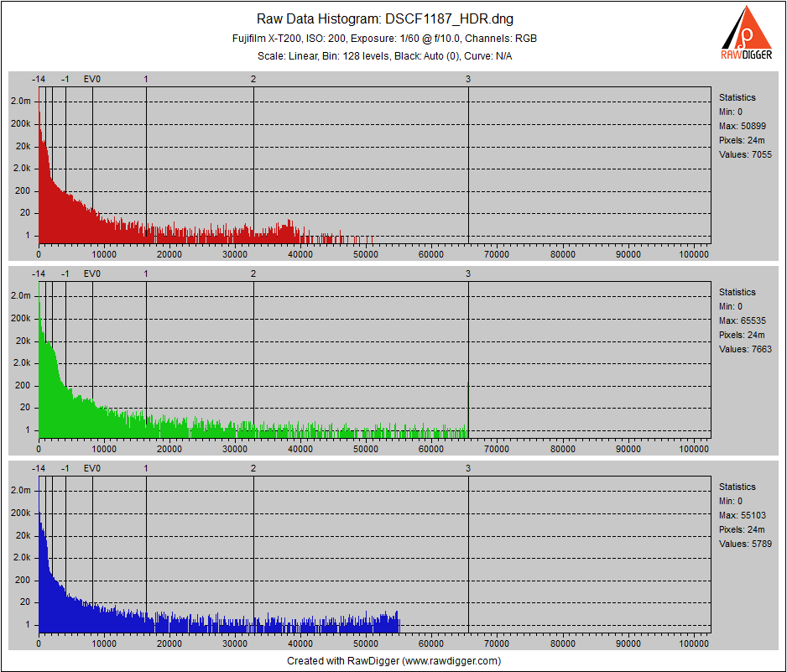The height and width of the screenshot is (672, 787).
Task: Click the 2.0m y-axis label on red histogram
Action: point(21,101)
